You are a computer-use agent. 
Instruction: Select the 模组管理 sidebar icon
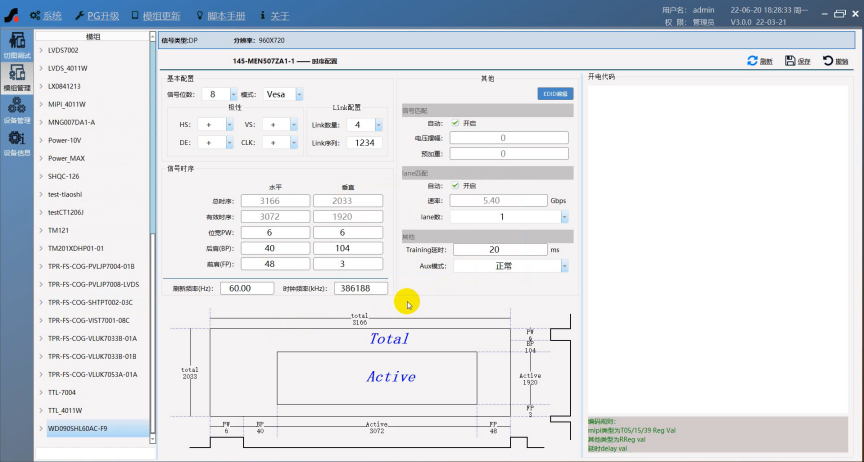pos(17,78)
